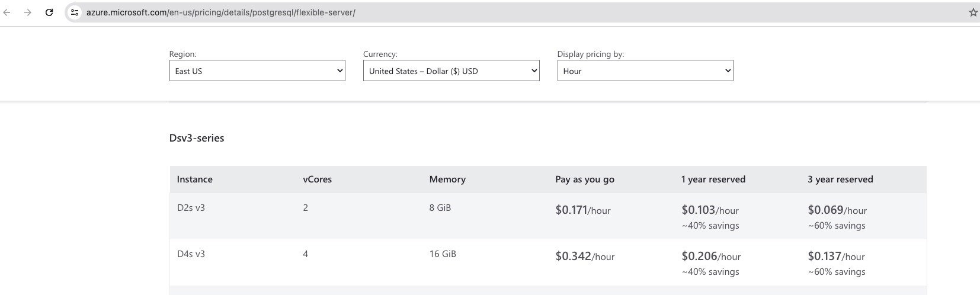
Task: Select the D2s v3 instance row
Action: (548, 216)
